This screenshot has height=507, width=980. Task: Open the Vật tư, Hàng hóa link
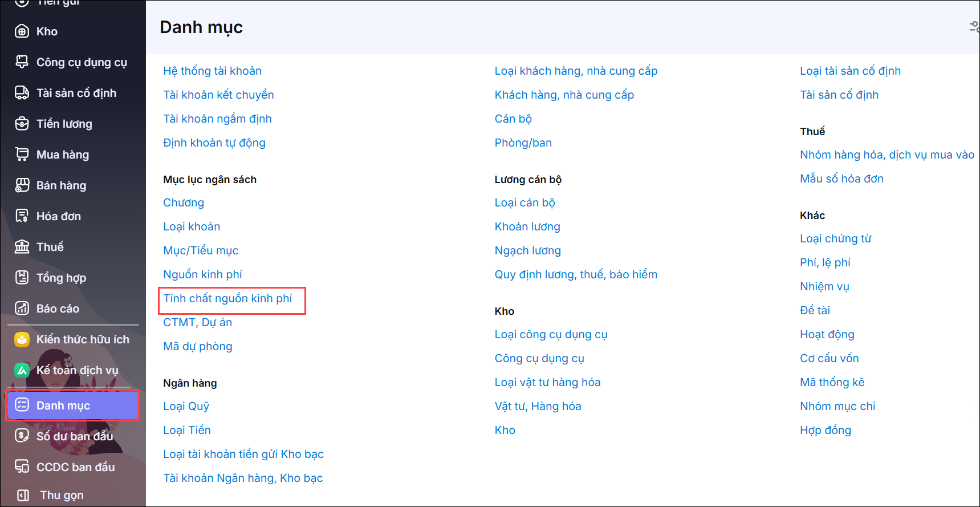538,406
